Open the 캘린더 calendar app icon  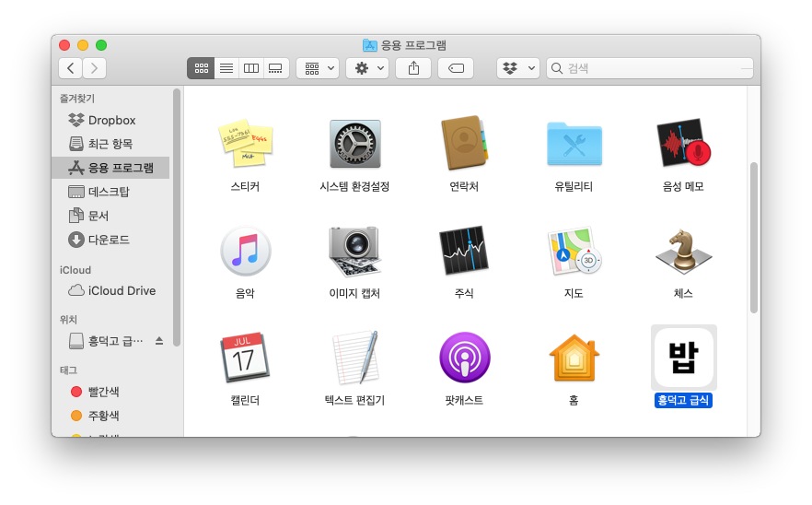246,358
